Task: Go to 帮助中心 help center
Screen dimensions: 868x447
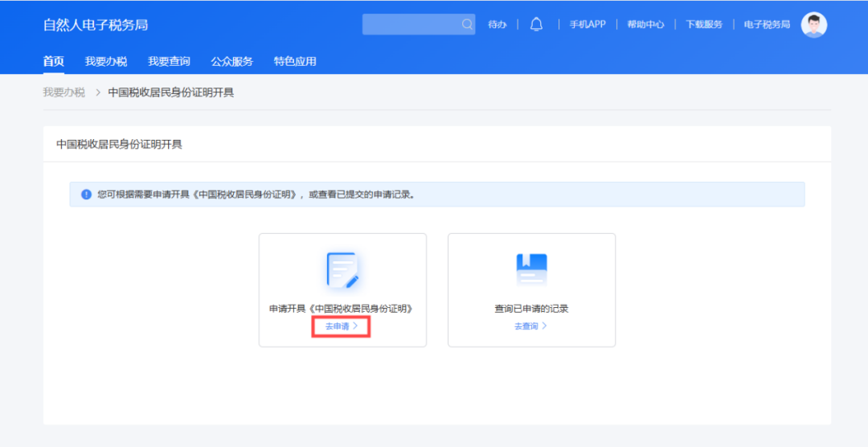Action: (645, 25)
